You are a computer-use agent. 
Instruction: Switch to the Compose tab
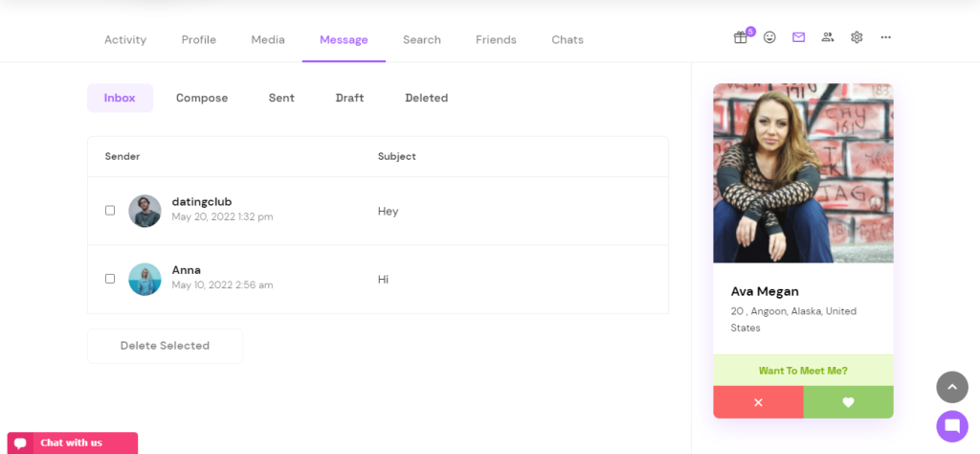pyautogui.click(x=202, y=98)
